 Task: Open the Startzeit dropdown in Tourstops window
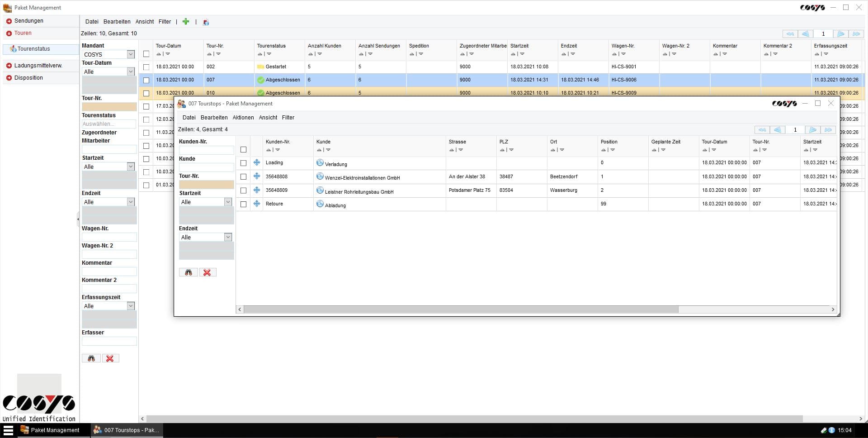(x=228, y=201)
